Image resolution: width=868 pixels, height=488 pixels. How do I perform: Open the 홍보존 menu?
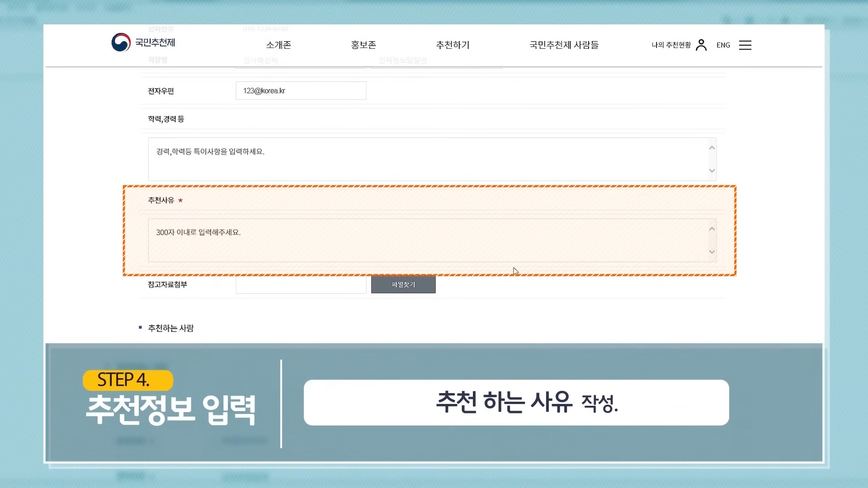coord(363,45)
